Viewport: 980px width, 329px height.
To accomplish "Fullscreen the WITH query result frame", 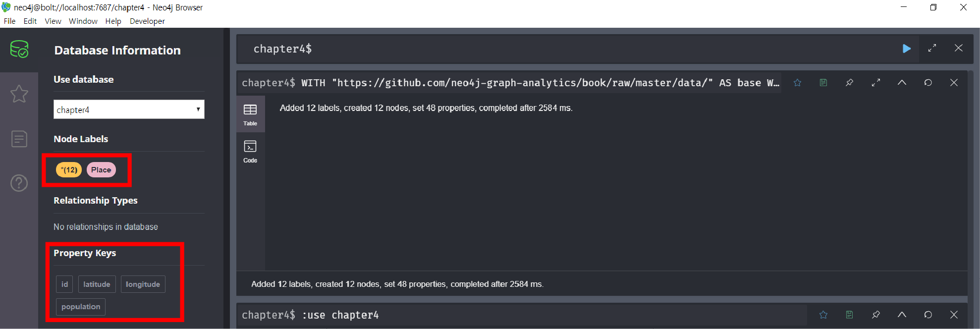I will (876, 83).
